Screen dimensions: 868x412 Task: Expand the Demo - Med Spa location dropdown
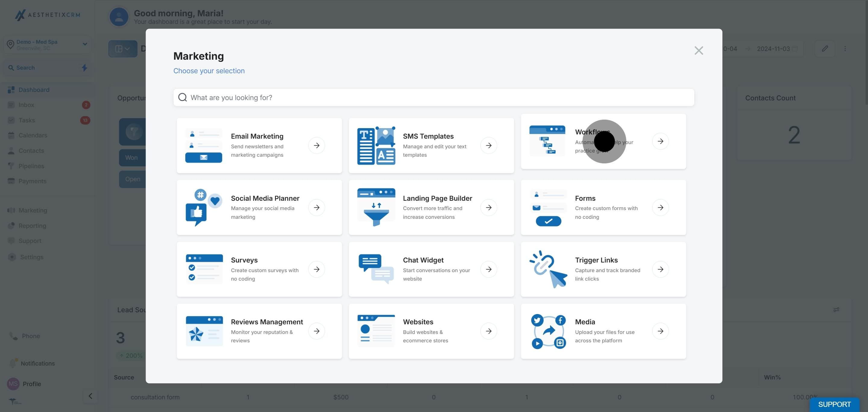pyautogui.click(x=47, y=45)
